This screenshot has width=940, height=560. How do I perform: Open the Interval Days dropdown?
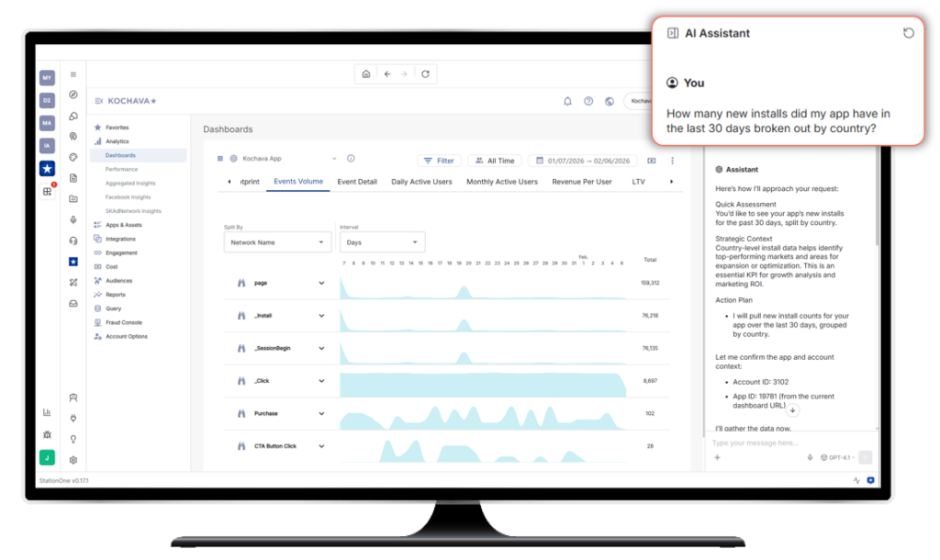(382, 242)
